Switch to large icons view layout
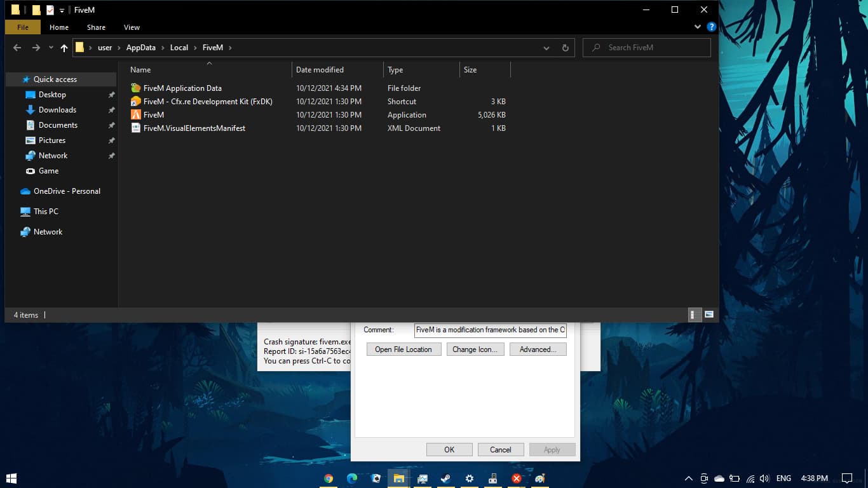868x488 pixels. 709,315
